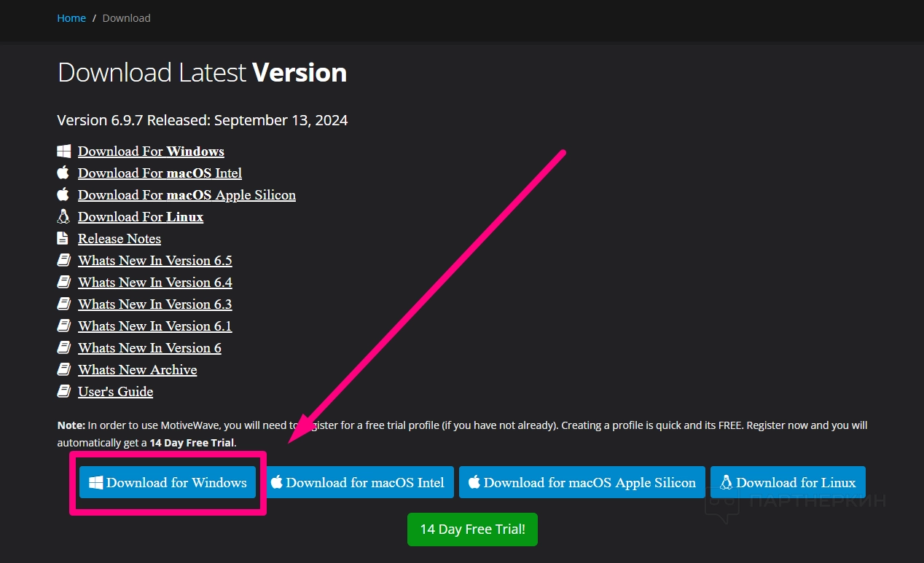Click the Linux penguin icon in the link list

pyautogui.click(x=63, y=217)
